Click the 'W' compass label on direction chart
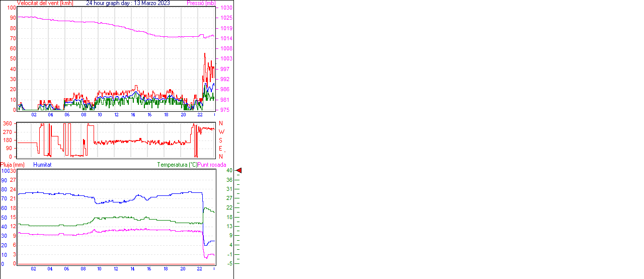Screen dimensions: 644x279 221,132
